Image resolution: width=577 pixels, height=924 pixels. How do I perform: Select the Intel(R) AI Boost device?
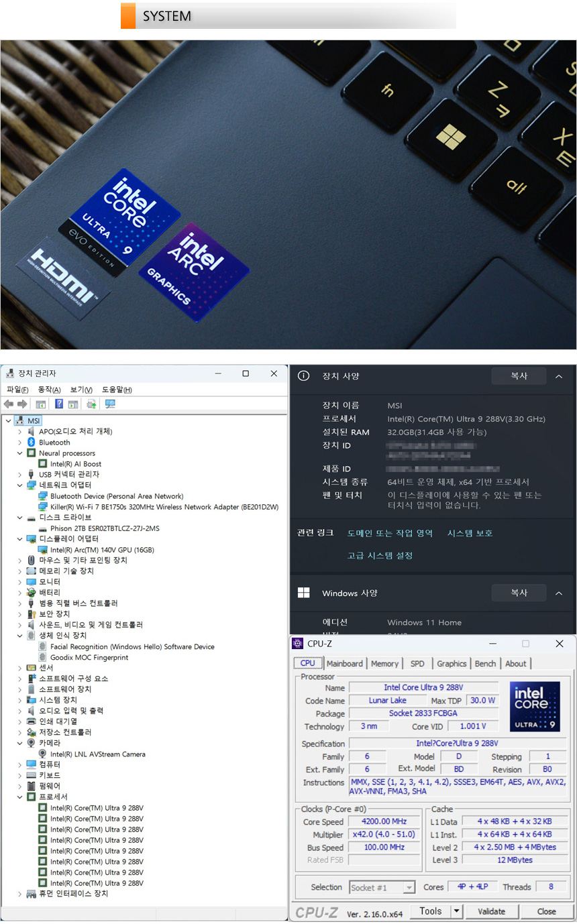point(75,464)
